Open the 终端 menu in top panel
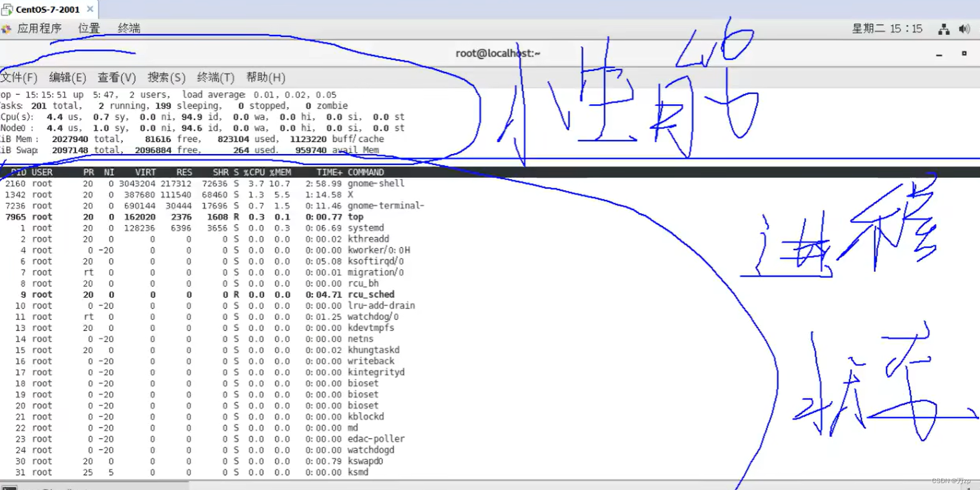 point(129,29)
